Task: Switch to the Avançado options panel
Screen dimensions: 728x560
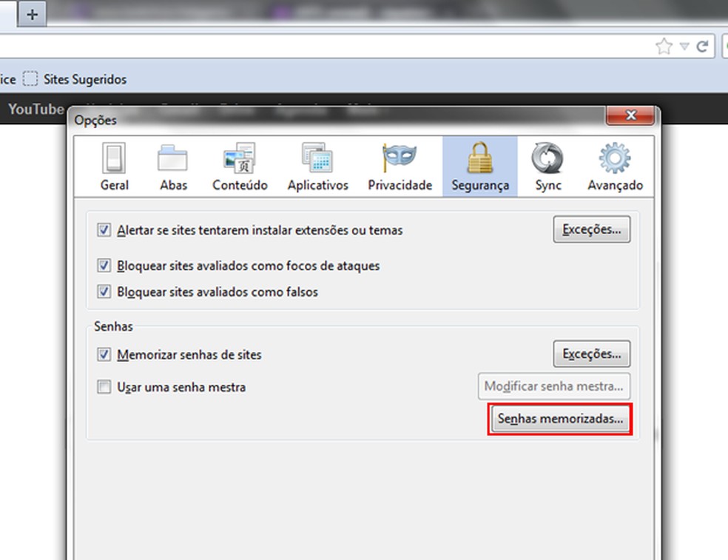Action: coord(615,165)
